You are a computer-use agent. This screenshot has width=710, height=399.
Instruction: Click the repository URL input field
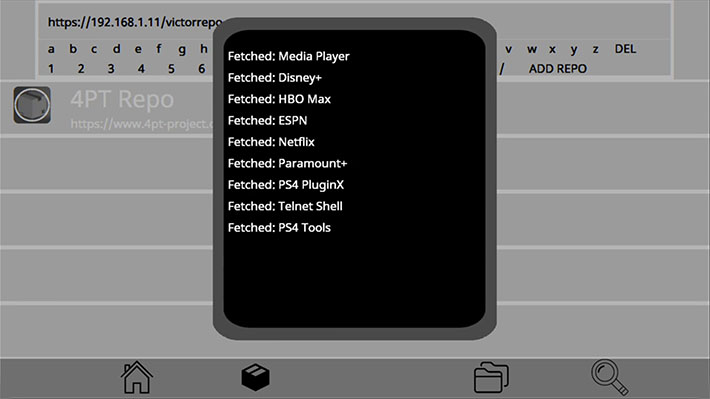coord(354,22)
